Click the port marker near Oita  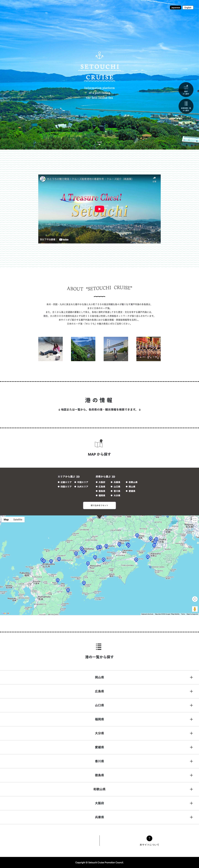[57, 580]
